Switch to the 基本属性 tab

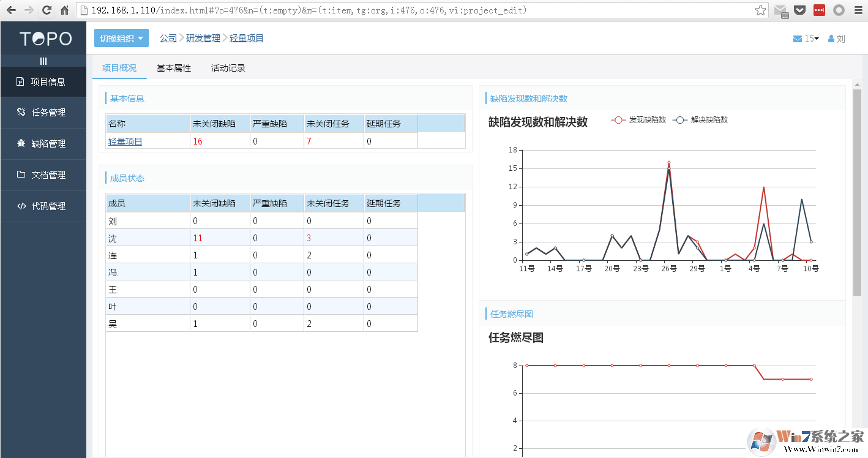[173, 68]
